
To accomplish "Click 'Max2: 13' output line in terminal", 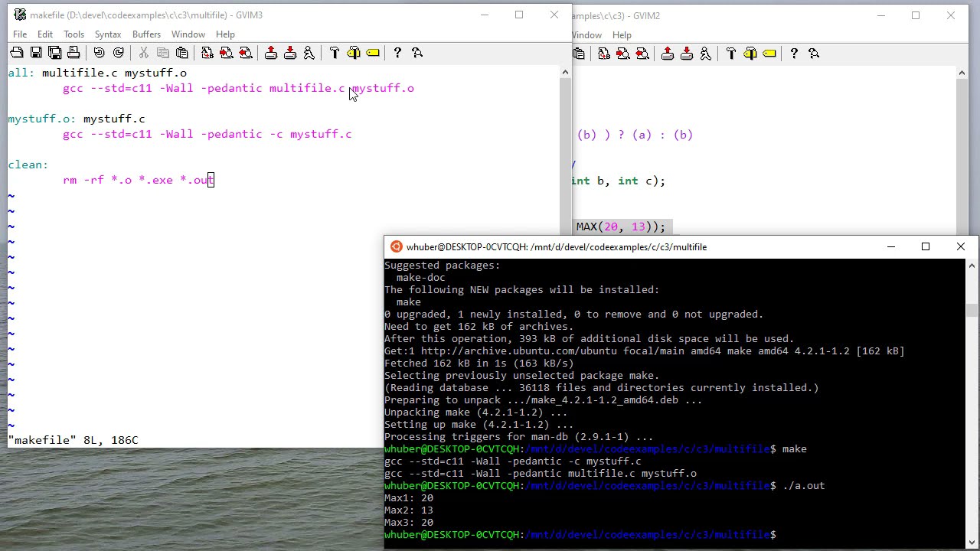I will (x=409, y=510).
